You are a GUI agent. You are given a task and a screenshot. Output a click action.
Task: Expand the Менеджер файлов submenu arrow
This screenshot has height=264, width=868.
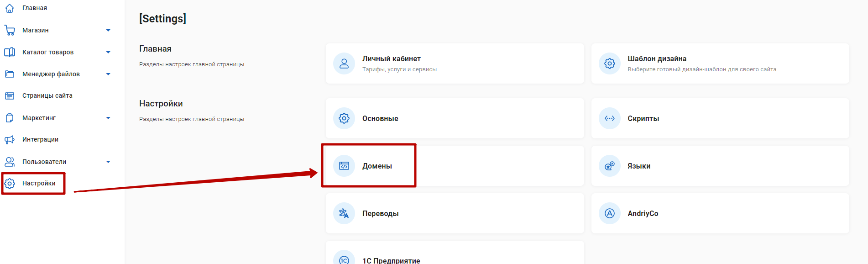point(108,74)
